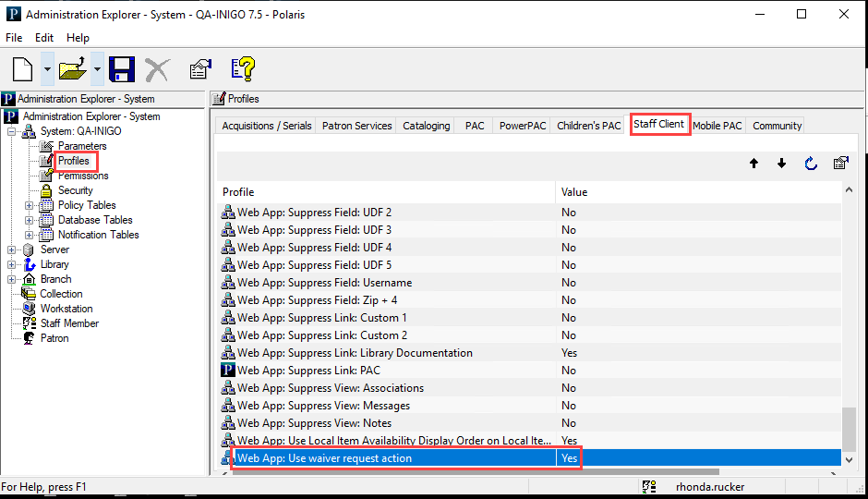Click the Value column header
This screenshot has width=868, height=499.
[699, 192]
